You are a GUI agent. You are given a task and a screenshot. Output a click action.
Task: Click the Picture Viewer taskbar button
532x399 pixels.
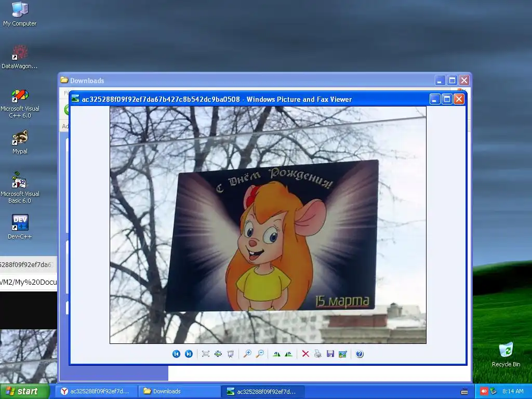262,391
